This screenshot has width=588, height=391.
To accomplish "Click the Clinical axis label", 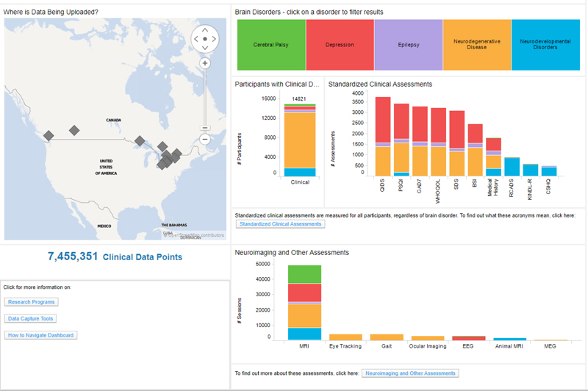I will pos(300,182).
